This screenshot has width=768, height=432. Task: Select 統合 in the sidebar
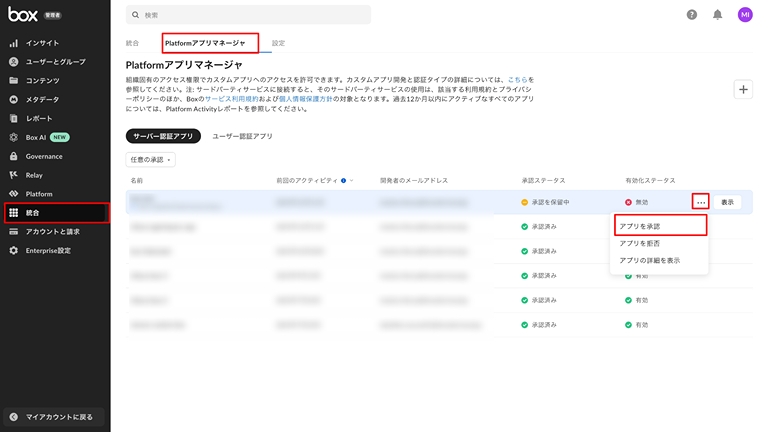(x=56, y=213)
